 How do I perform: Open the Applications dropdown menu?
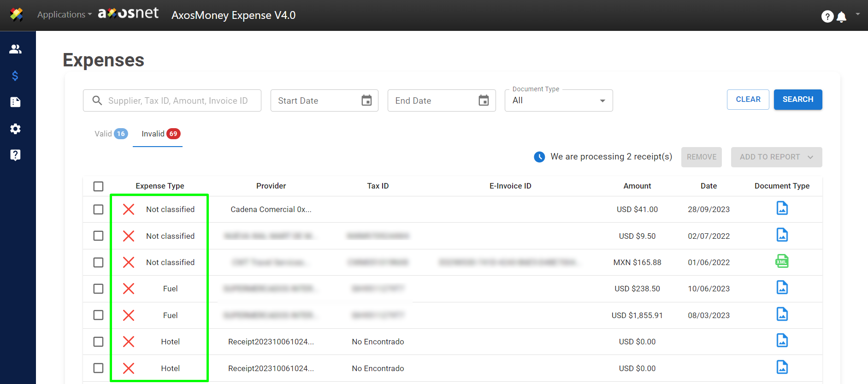65,15
